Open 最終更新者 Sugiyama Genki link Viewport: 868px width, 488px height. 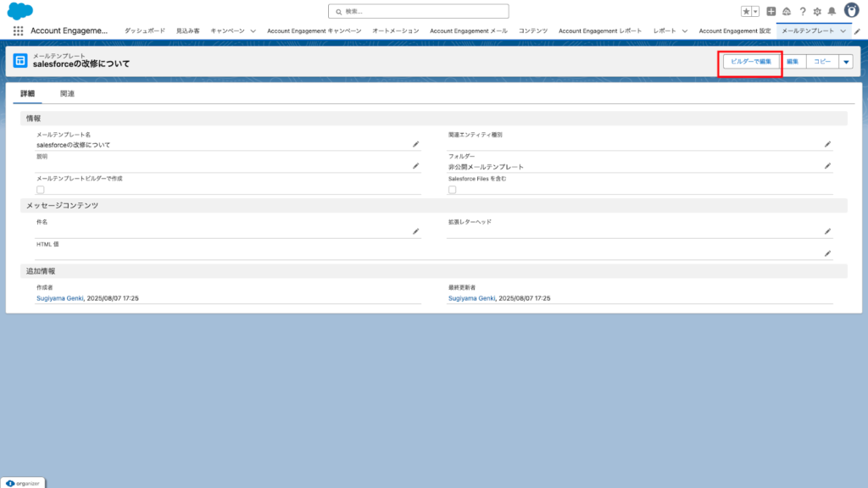pyautogui.click(x=471, y=298)
